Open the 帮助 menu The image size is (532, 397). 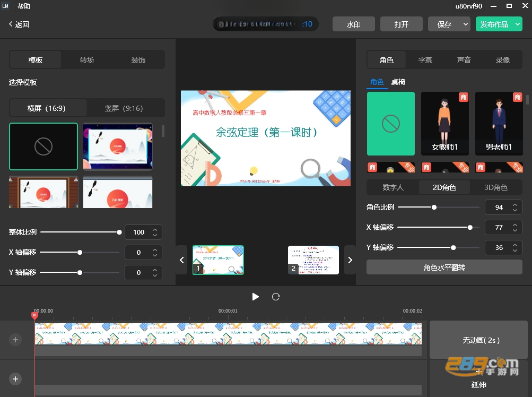click(x=24, y=6)
